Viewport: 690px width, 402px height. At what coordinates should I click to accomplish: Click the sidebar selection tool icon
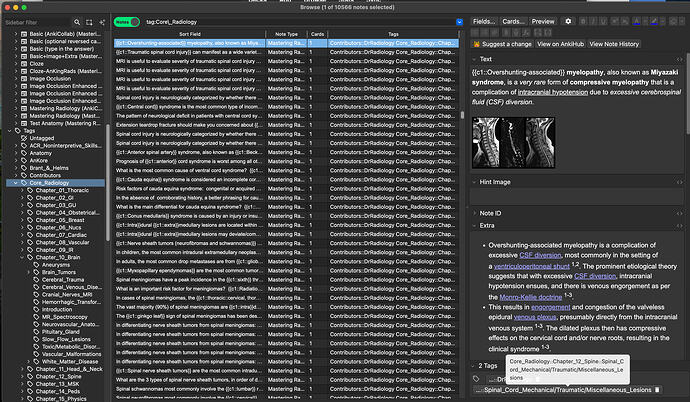89,22
